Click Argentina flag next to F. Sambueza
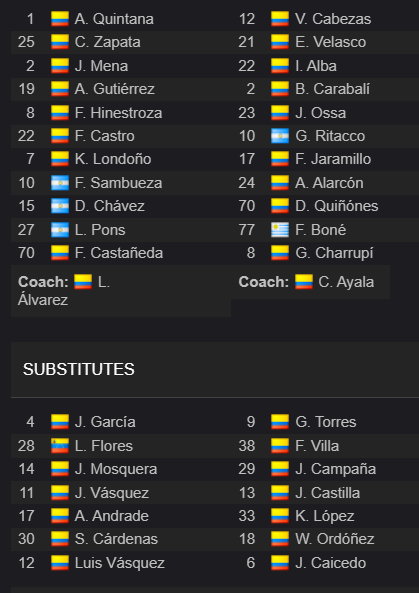The height and width of the screenshot is (593, 419). [x=60, y=183]
